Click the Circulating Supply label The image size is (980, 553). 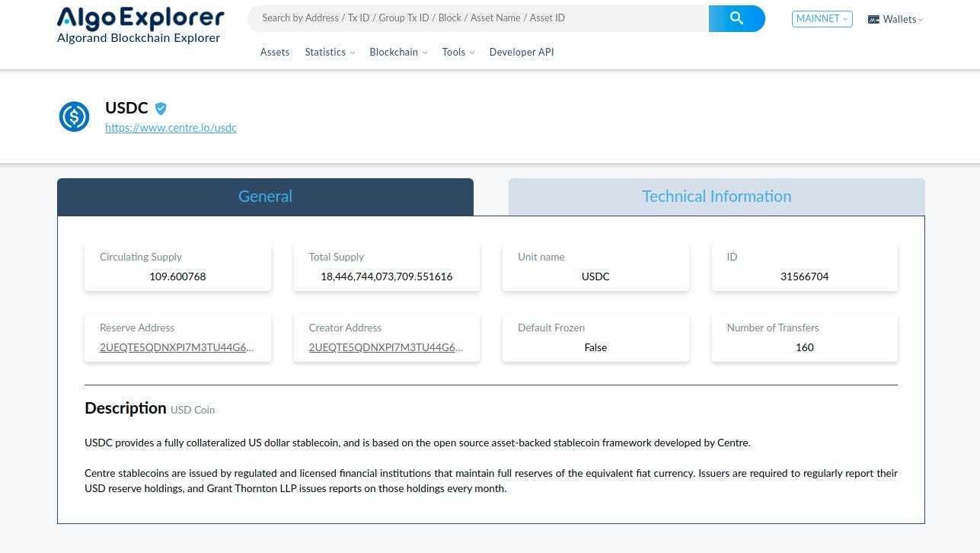pos(141,257)
